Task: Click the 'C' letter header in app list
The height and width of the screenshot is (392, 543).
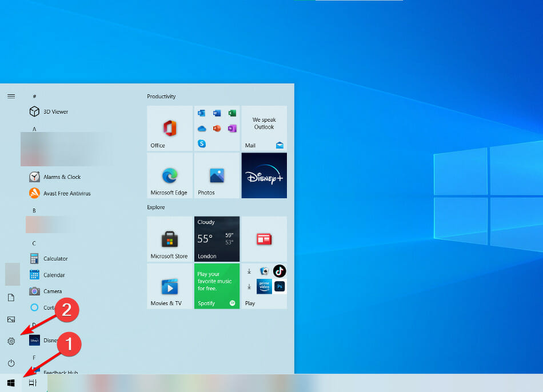Action: (34, 243)
